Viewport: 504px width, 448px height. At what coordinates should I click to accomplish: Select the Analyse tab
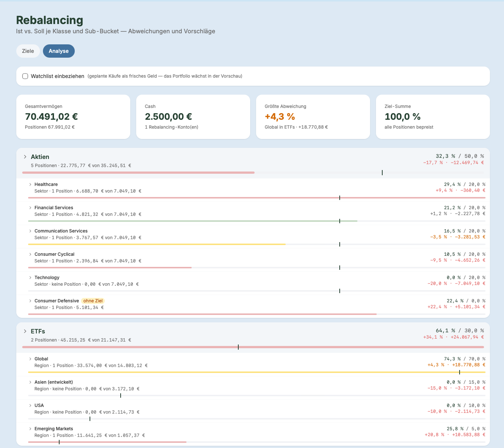(x=59, y=51)
